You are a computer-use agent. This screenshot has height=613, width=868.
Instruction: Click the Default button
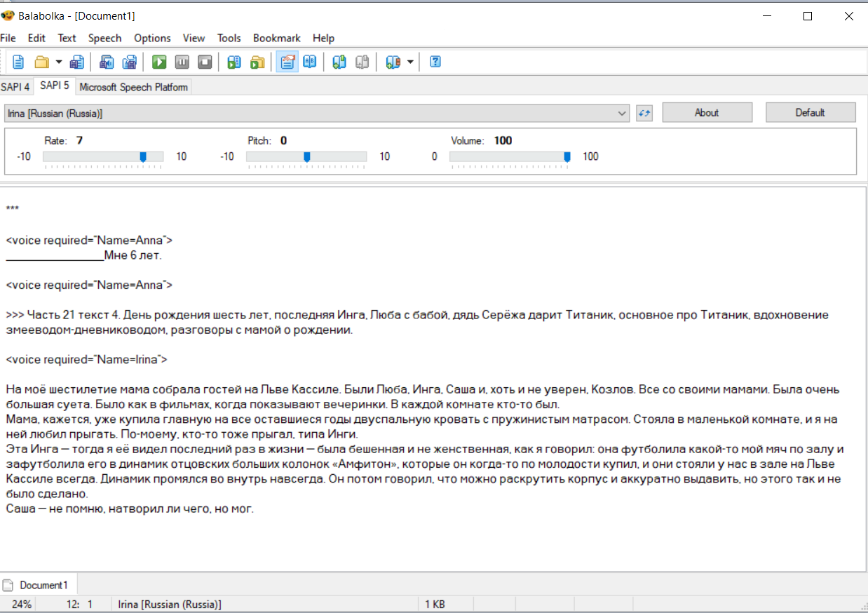tap(811, 112)
